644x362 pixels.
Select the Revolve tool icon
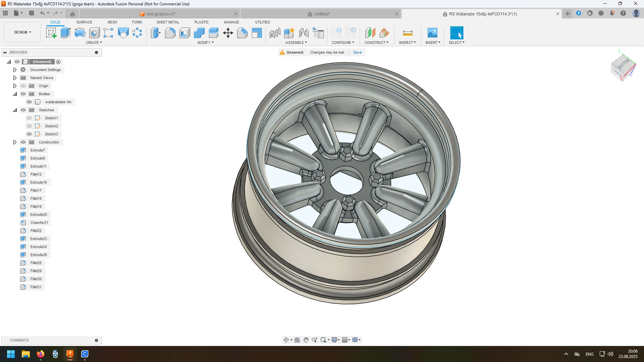click(x=80, y=33)
